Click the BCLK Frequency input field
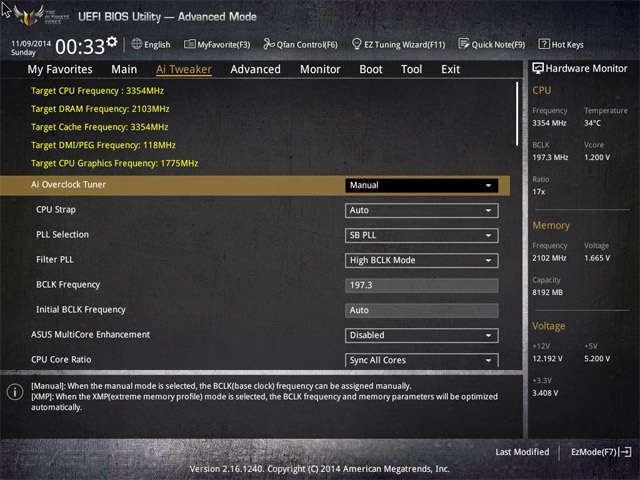This screenshot has width=640, height=480. (422, 285)
